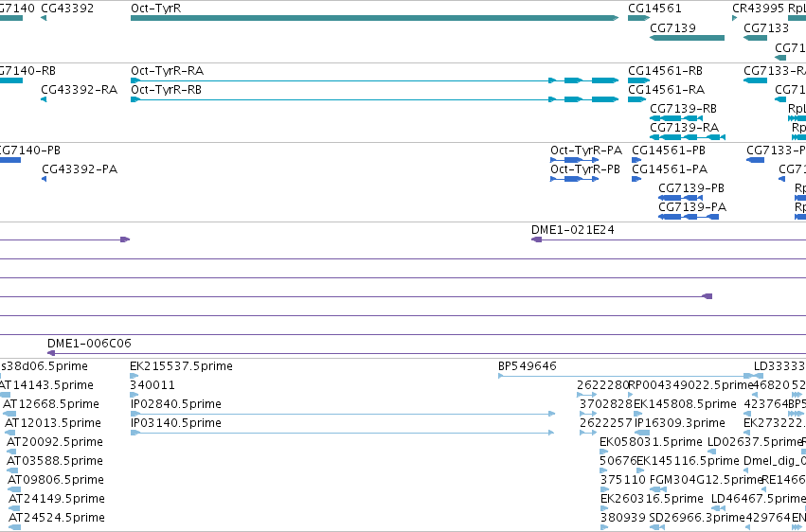Image resolution: width=806 pixels, height=532 pixels.
Task: Click the purple arrowhead left of DME1-021E24
Action: (536, 239)
